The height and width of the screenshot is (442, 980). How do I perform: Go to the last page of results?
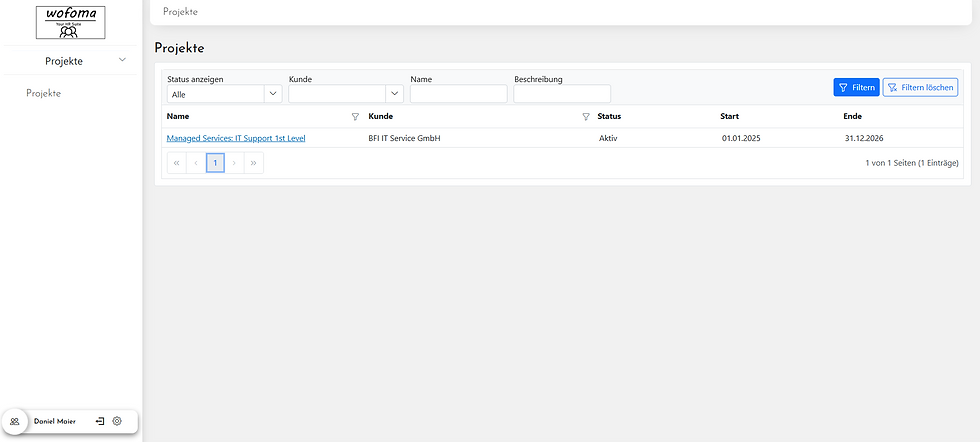tap(254, 162)
